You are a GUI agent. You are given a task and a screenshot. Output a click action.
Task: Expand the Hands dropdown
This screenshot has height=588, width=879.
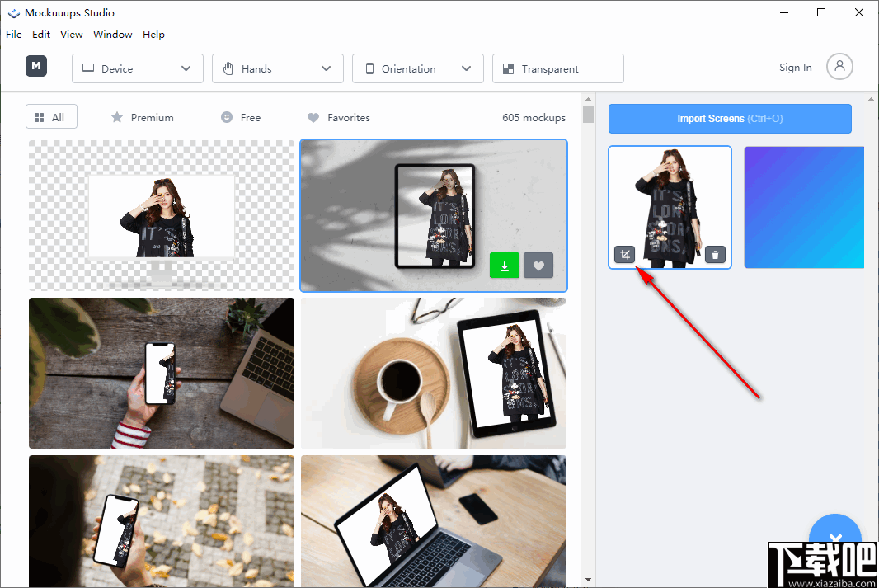tap(277, 68)
